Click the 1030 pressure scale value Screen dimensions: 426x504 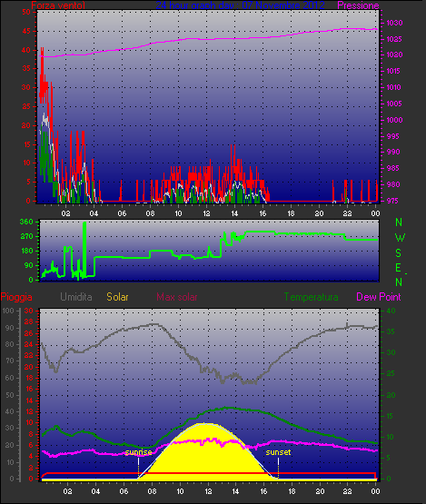tap(394, 23)
